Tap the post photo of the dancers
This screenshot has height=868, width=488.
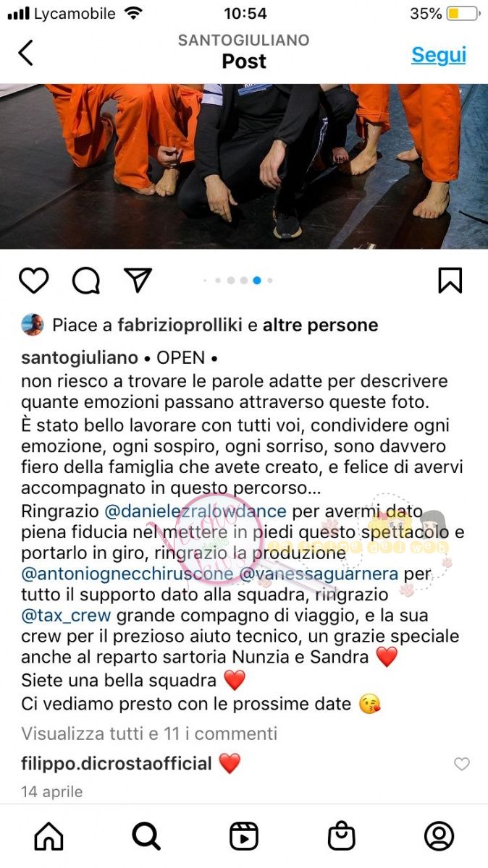[x=244, y=166]
